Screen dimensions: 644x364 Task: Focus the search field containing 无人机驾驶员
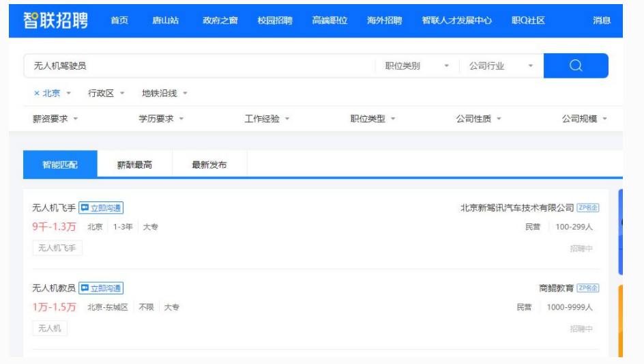pyautogui.click(x=199, y=66)
